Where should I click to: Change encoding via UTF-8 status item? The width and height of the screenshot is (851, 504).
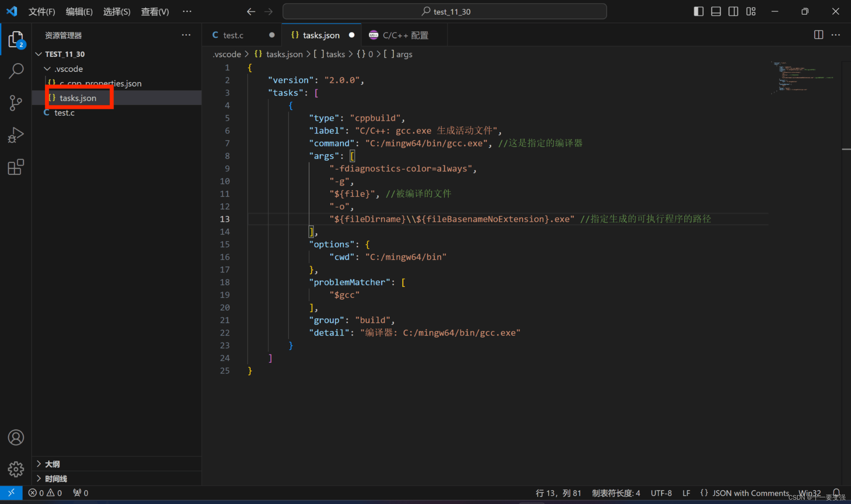[661, 493]
